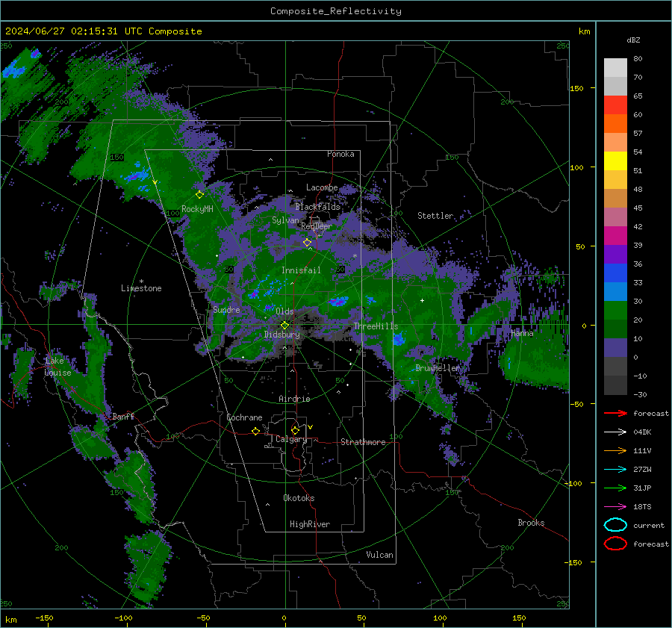
Task: Select the 36 dBZ purple color swatch
Action: click(615, 254)
